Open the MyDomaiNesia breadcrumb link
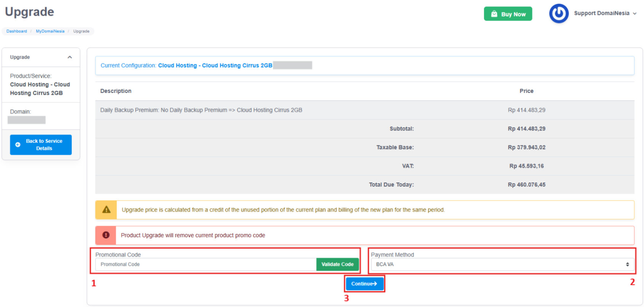The width and height of the screenshot is (644, 307). [x=50, y=31]
